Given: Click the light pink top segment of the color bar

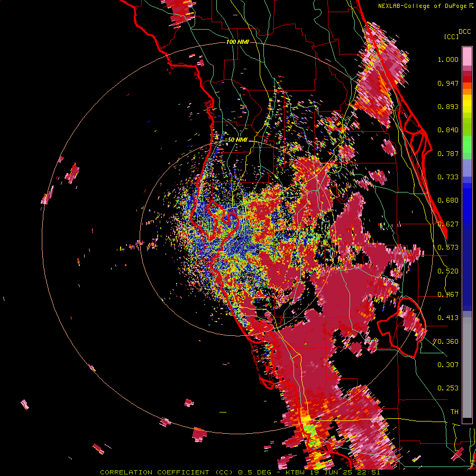Looking at the screenshot, I should 467,56.
